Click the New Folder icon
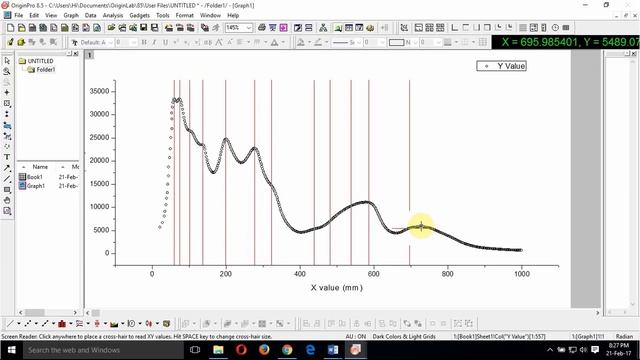Screen dimensions: 640x360 (x=21, y=28)
